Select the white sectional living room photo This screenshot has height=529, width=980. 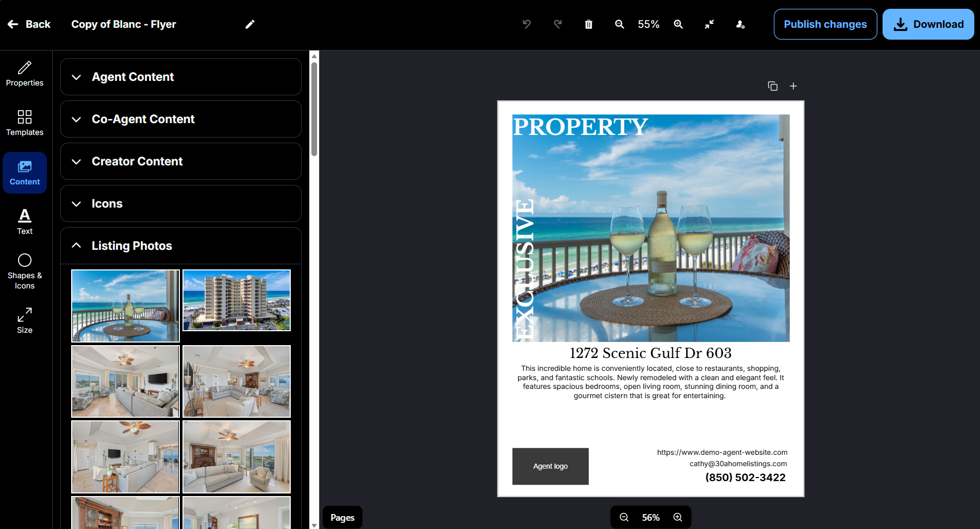pyautogui.click(x=125, y=457)
